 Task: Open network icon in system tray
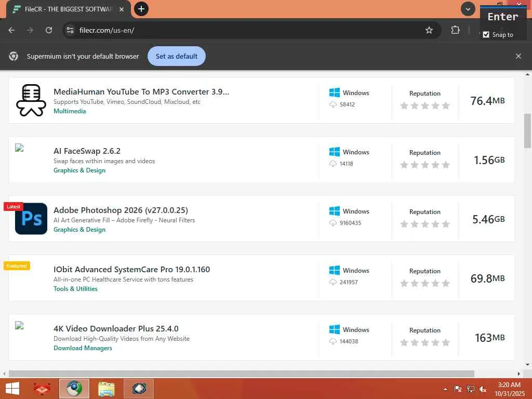(470, 389)
